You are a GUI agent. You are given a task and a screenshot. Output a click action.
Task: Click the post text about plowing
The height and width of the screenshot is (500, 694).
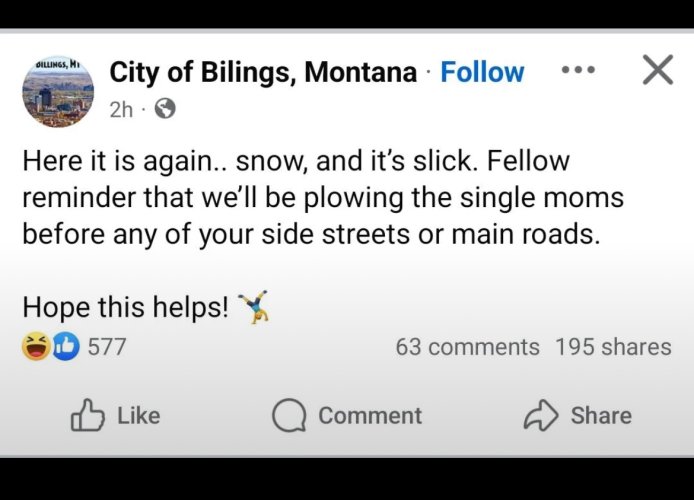pyautogui.click(x=322, y=198)
